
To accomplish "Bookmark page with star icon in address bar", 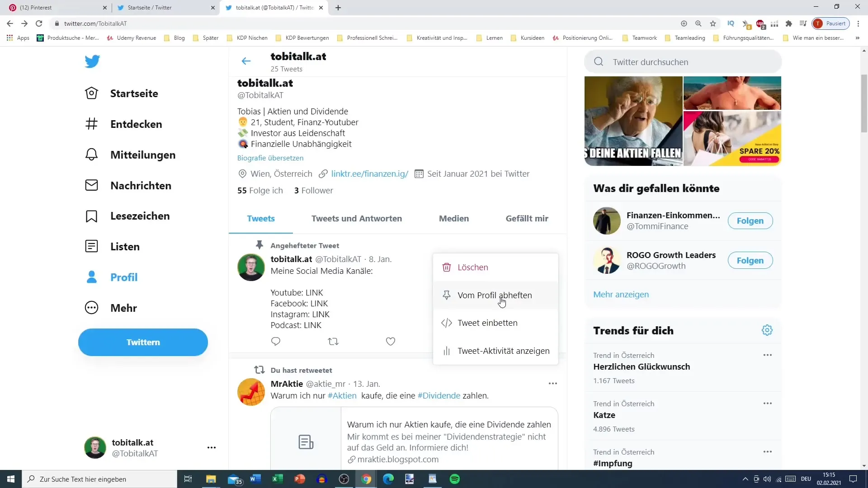I will click(713, 23).
